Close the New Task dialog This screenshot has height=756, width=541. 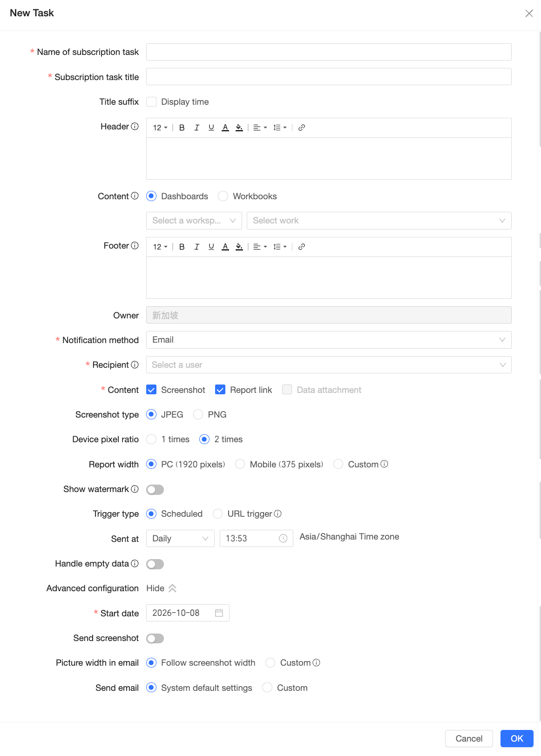coord(529,13)
